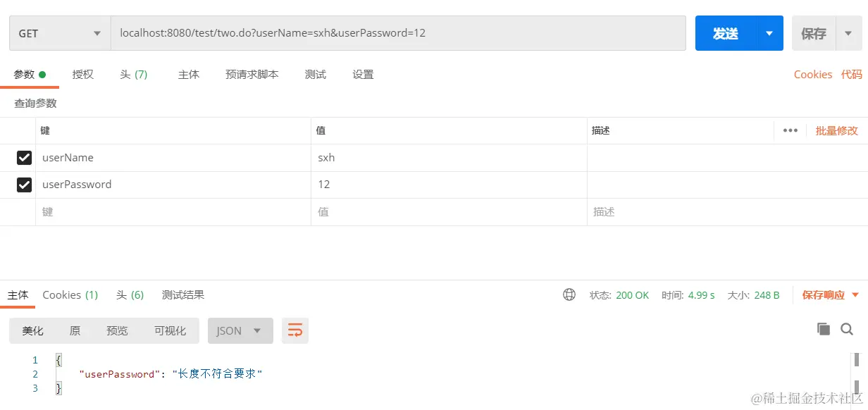Open the 测试结果 tab

[183, 294]
